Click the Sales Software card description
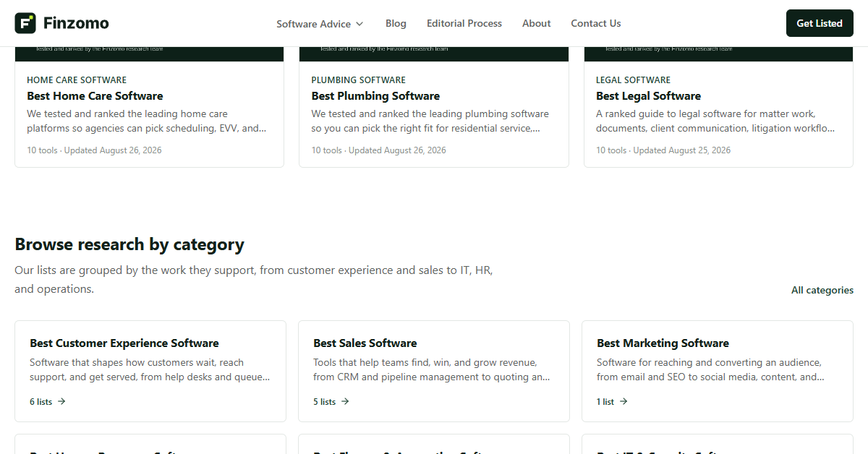This screenshot has width=868, height=454. [x=432, y=369]
